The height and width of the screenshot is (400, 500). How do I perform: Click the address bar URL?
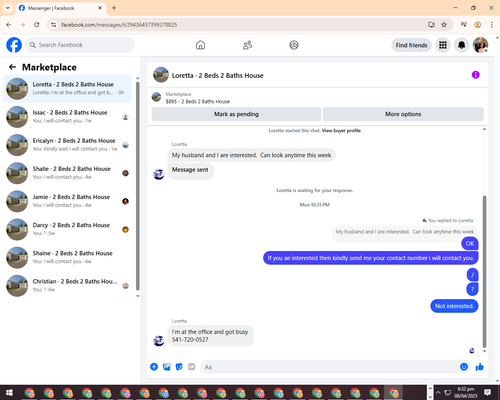tap(119, 25)
